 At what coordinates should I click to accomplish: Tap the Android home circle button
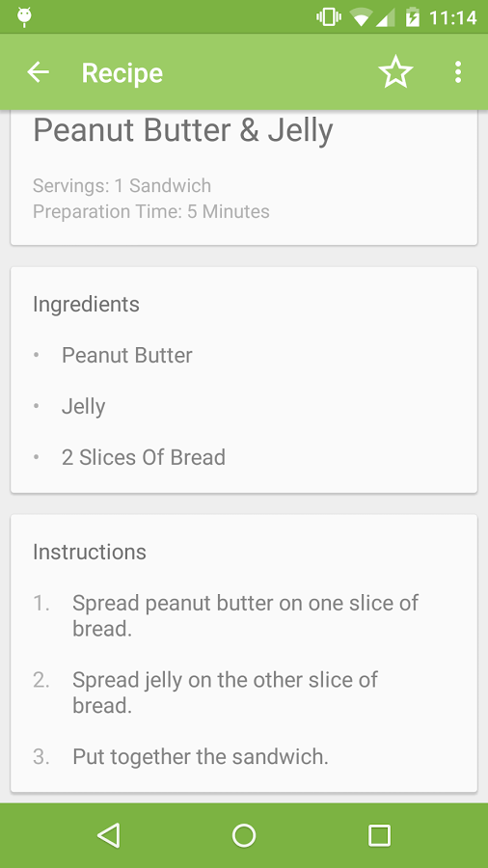243,835
